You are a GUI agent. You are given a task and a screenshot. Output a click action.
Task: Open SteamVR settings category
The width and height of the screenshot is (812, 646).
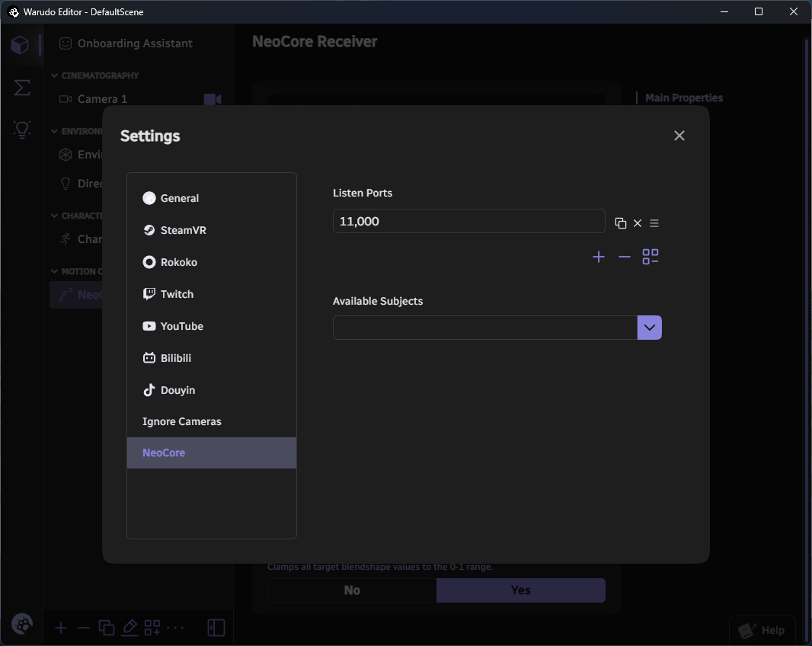[x=211, y=230]
